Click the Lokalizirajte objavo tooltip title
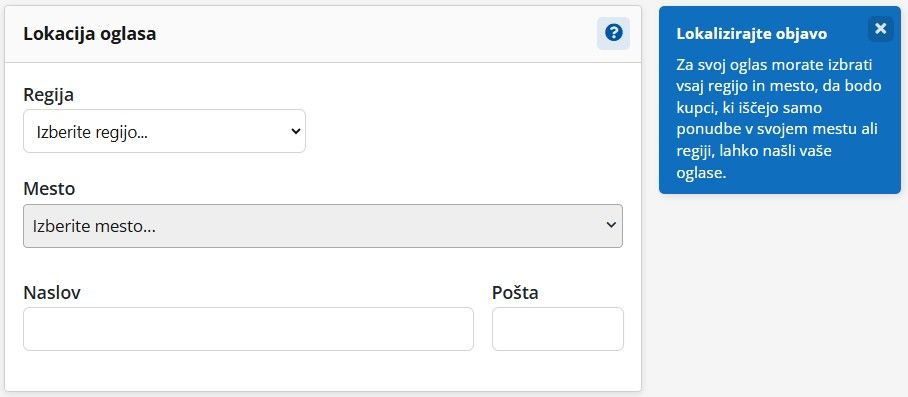 tap(752, 34)
